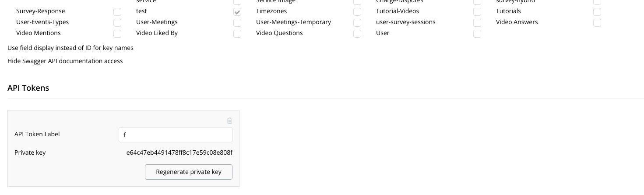Viewport: 644px width, 195px height.
Task: Toggle the User-Events-Types checkbox
Action: (117, 23)
